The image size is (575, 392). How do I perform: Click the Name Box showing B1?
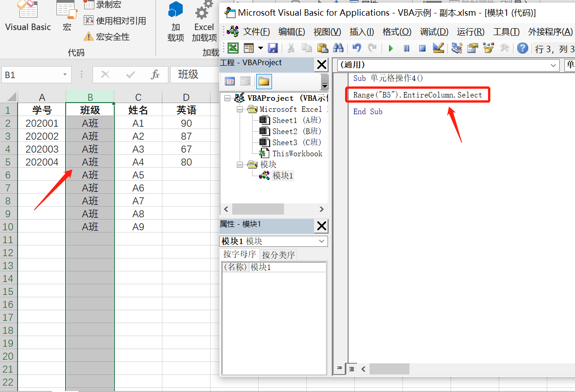[31, 74]
